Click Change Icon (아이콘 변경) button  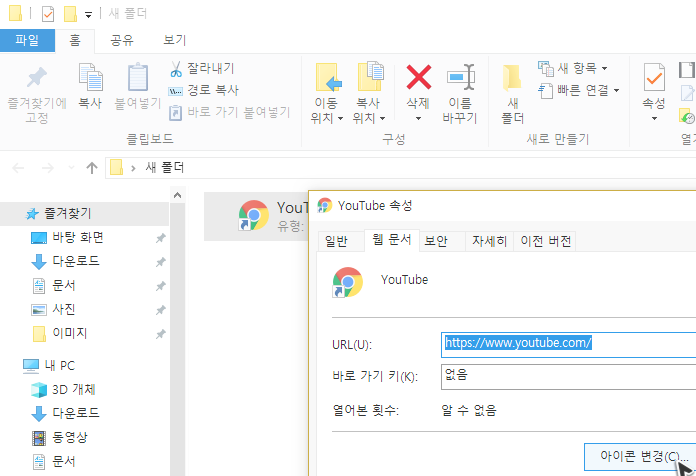[x=640, y=456]
